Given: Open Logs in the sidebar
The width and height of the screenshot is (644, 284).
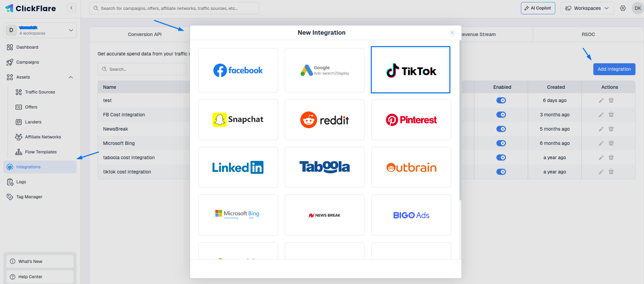Looking at the screenshot, I should pos(40,182).
